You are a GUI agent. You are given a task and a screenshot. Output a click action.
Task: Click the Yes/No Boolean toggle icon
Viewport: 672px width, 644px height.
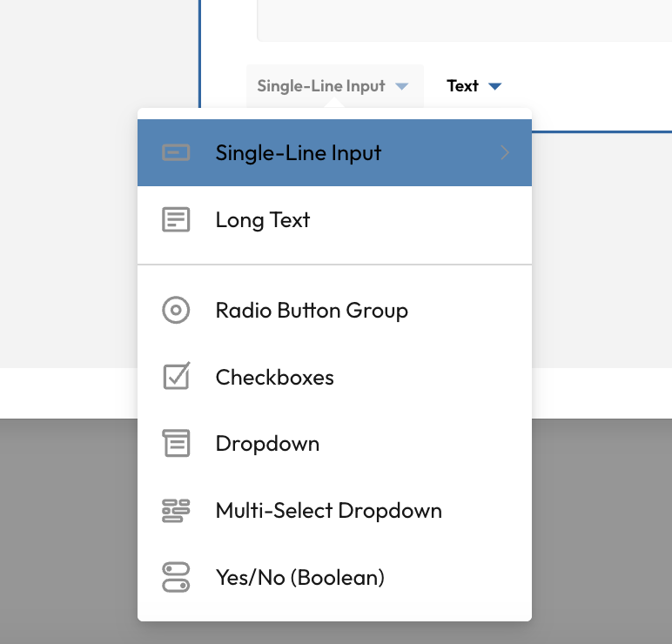point(176,577)
